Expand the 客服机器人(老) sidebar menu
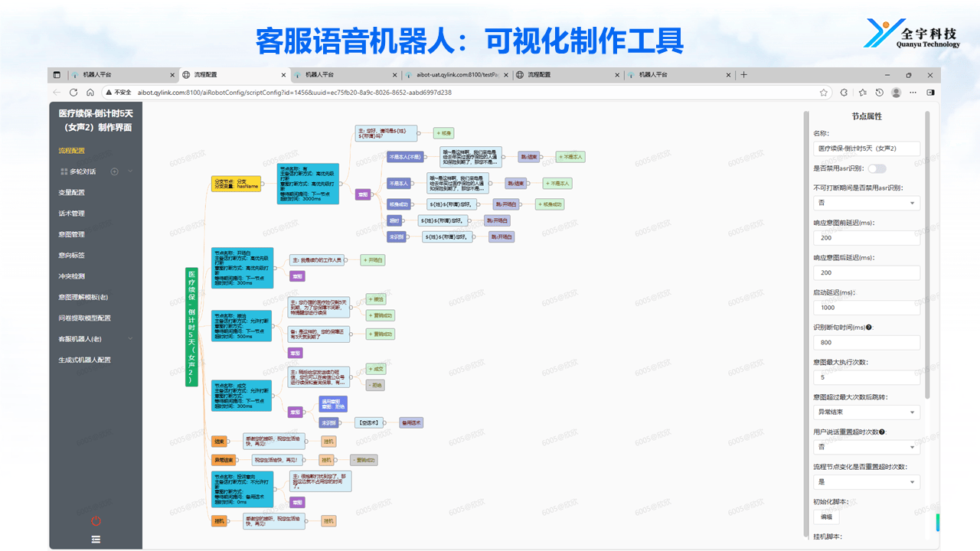980x551 pixels. point(129,339)
